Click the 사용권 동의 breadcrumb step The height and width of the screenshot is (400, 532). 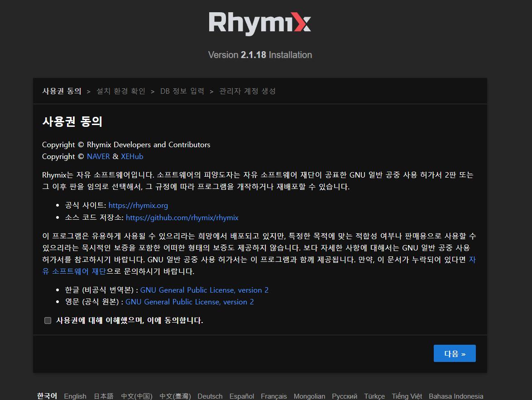(62, 91)
